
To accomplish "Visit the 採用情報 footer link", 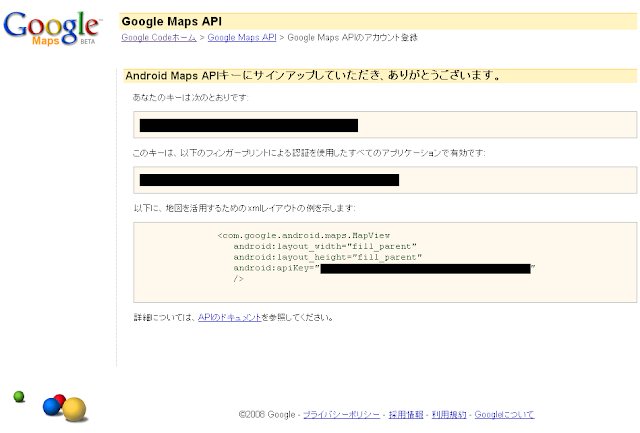I will (406, 415).
